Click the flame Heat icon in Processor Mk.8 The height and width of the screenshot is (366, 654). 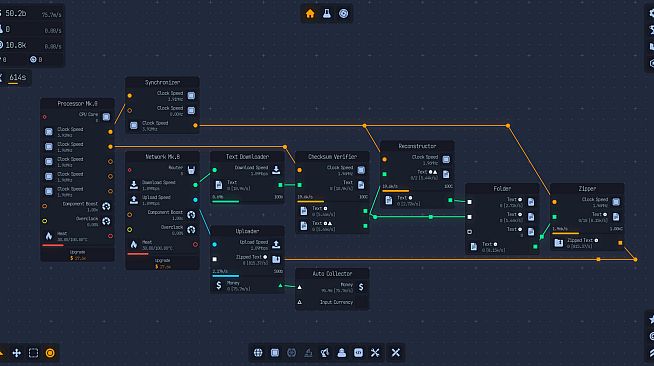click(x=49, y=236)
